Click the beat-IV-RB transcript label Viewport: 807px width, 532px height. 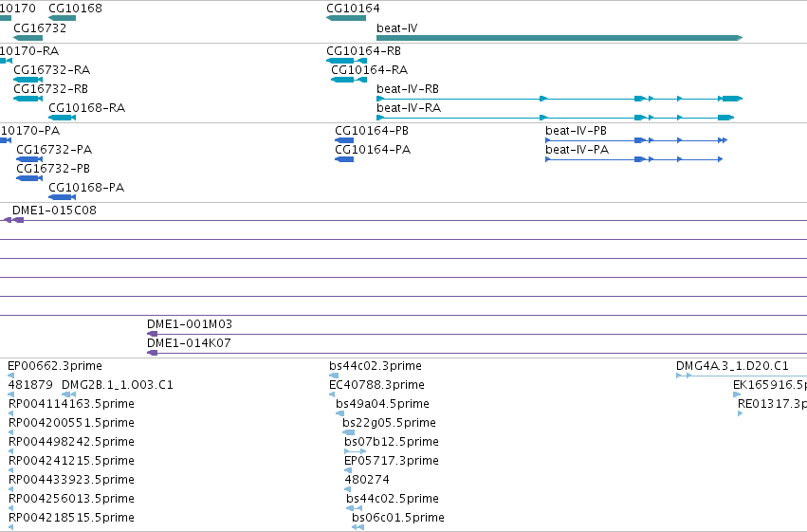click(x=408, y=89)
